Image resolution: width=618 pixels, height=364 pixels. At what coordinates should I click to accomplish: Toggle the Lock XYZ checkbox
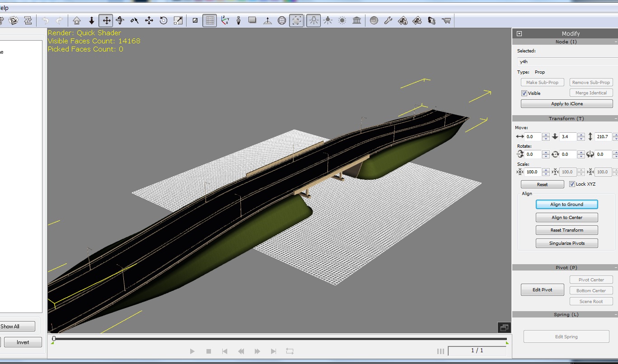572,184
